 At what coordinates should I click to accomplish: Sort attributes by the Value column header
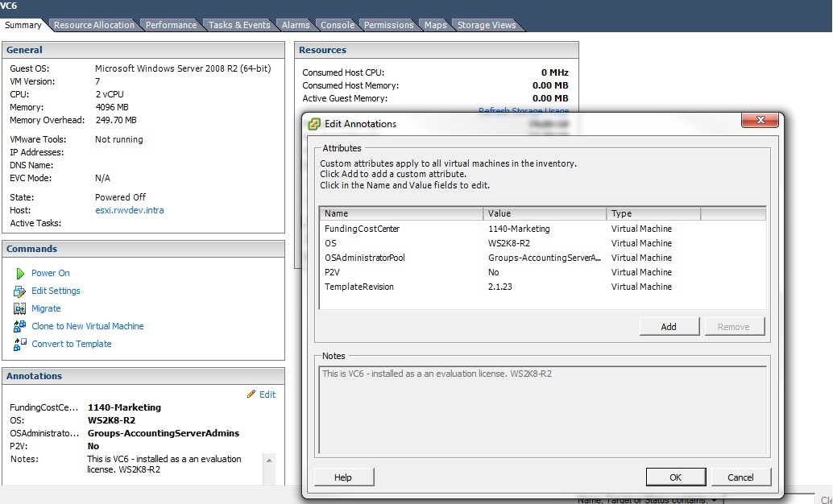coord(545,213)
